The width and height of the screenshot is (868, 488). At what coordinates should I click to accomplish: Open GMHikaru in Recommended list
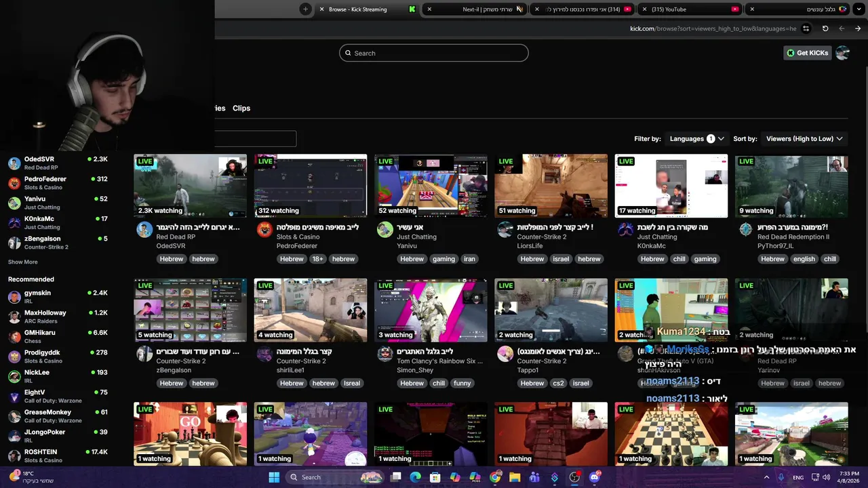click(x=58, y=336)
